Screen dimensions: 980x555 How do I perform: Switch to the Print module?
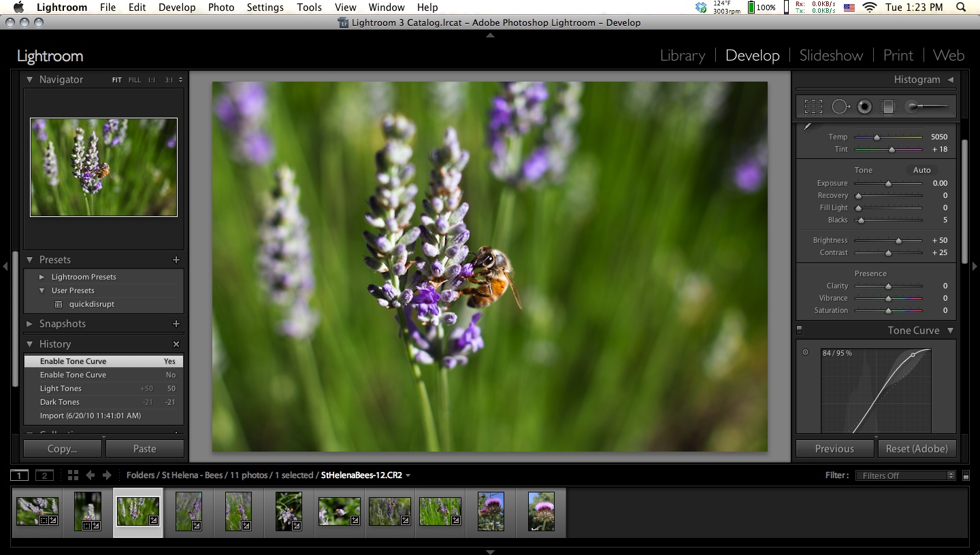point(898,56)
